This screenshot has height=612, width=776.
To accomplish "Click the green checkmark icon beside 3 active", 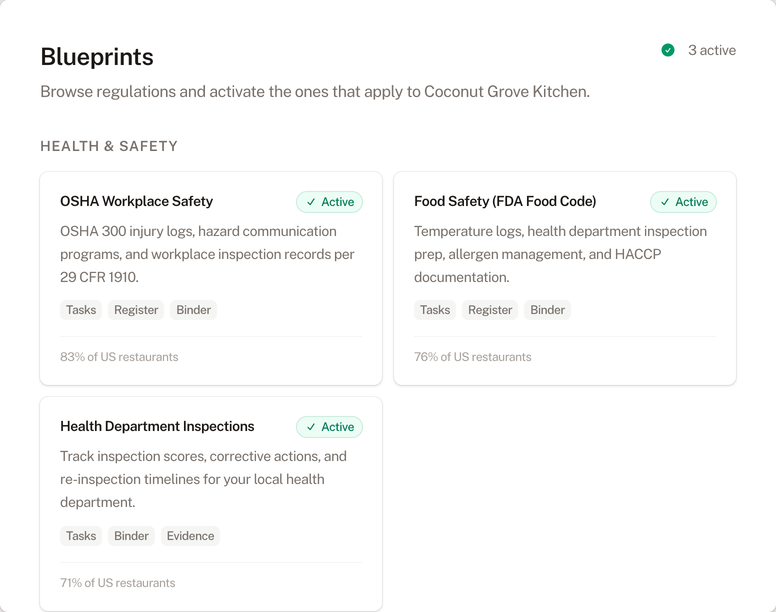I will point(668,50).
